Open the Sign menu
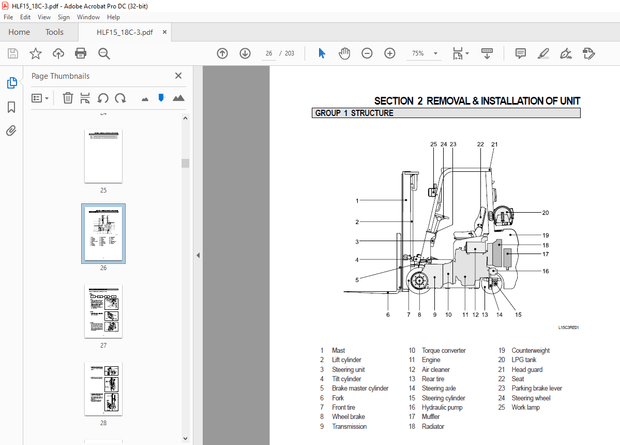Viewport: 620px width, 445px height. (64, 17)
